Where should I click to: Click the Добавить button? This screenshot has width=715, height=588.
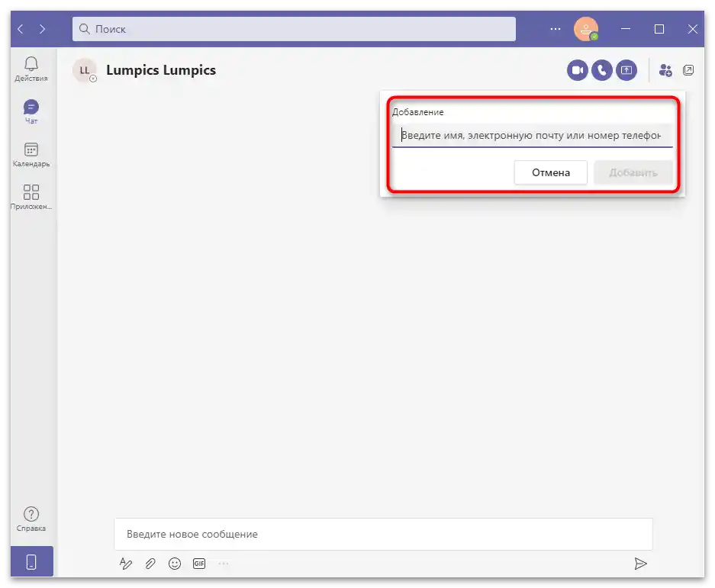[633, 173]
